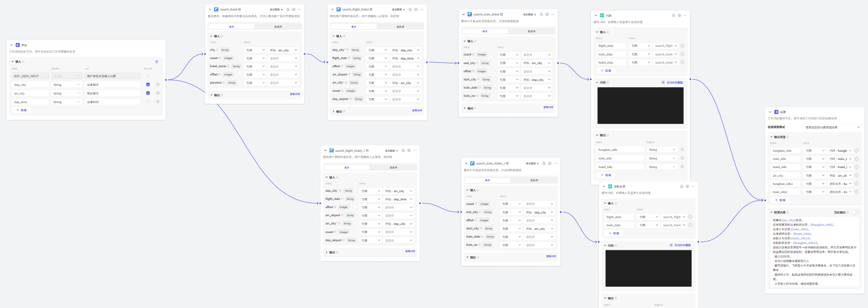Switch search_hotel to the 批处理 tab
The height and width of the screenshot is (308, 868).
pyautogui.click(x=278, y=27)
